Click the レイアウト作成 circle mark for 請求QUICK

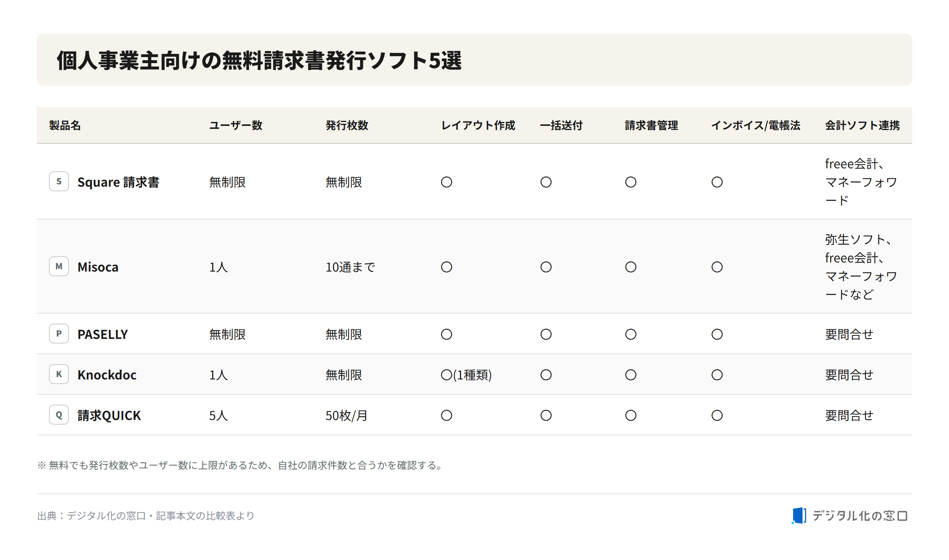(447, 415)
